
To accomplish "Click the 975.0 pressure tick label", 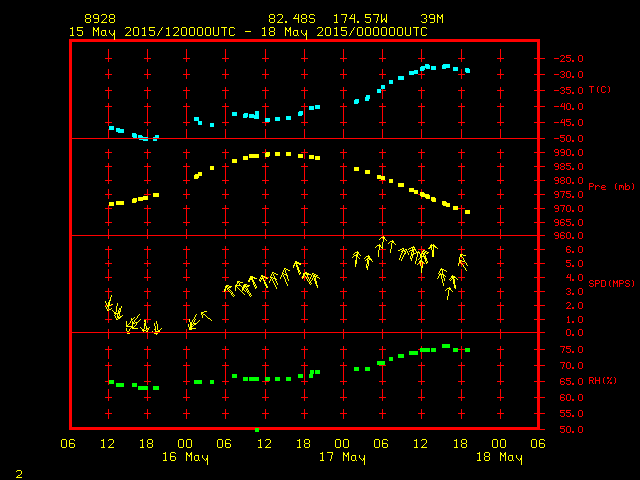I will 569,195.
